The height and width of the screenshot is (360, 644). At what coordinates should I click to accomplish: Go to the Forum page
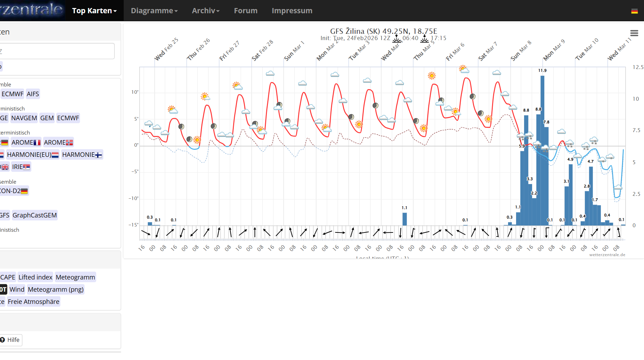246,11
